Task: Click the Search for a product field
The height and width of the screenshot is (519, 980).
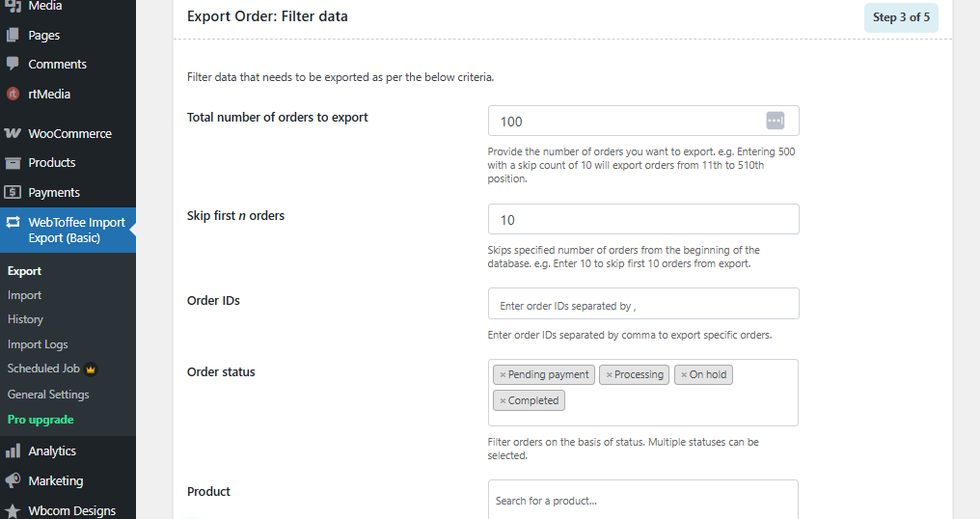Action: (x=643, y=500)
